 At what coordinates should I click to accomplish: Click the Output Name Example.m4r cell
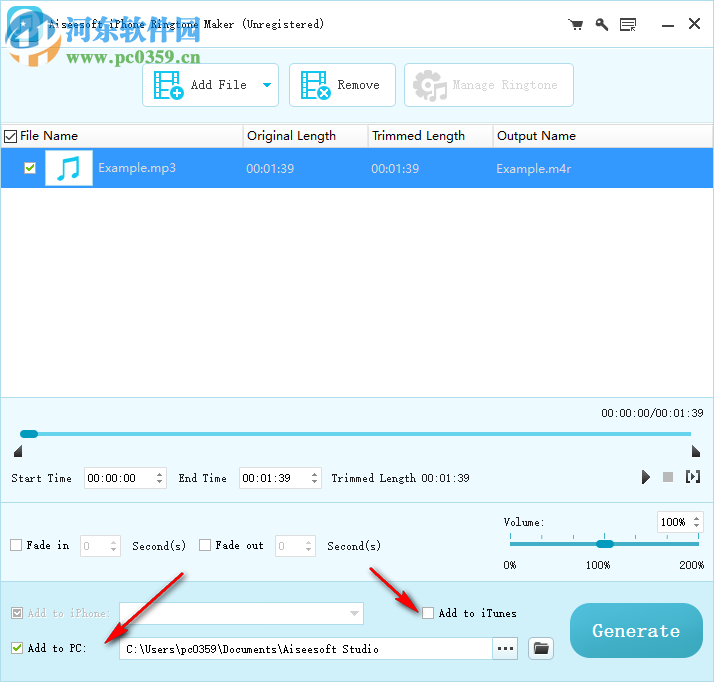[x=534, y=169]
